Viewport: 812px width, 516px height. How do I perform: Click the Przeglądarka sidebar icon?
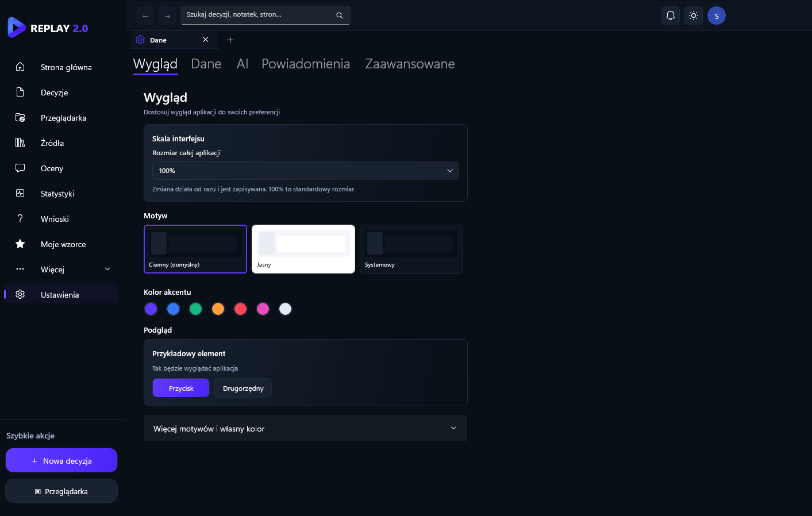point(20,117)
